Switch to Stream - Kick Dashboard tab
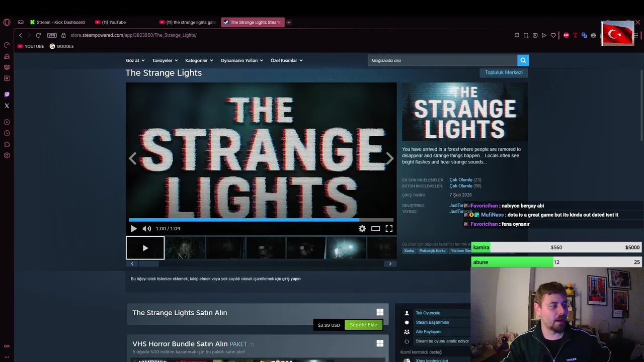Viewport: 644px width, 362px height. click(x=58, y=22)
